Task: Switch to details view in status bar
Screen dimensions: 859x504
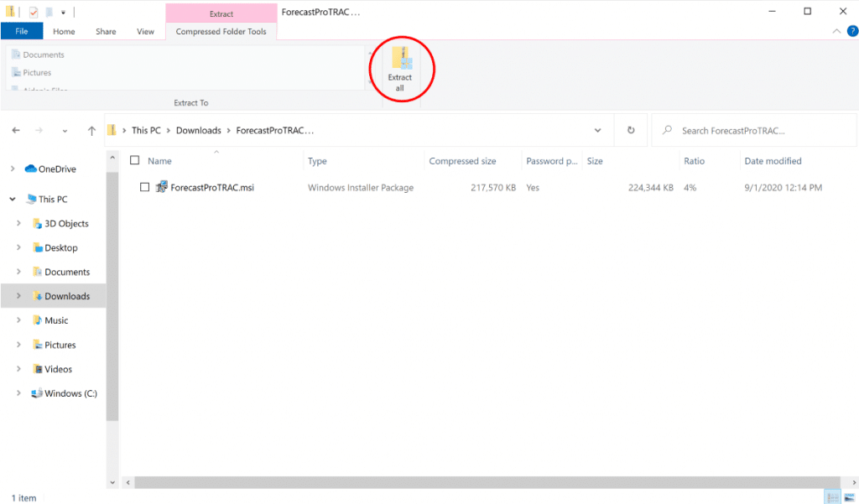Action: click(x=832, y=497)
